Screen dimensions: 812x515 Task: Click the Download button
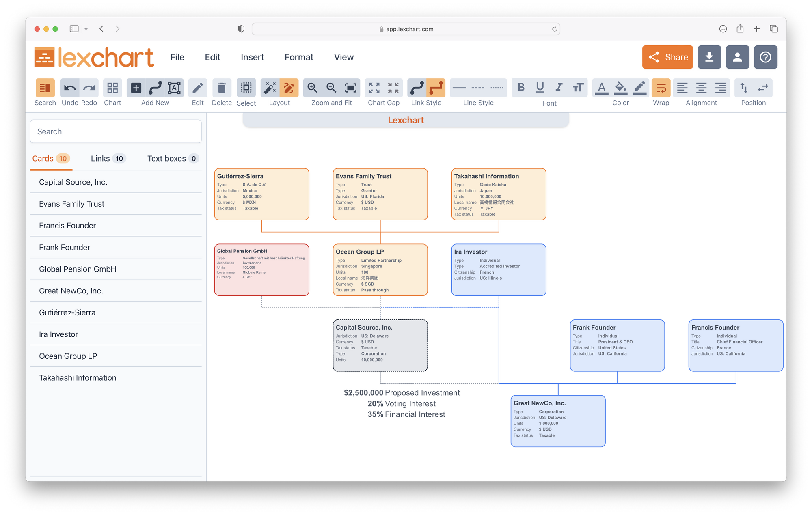pyautogui.click(x=710, y=57)
